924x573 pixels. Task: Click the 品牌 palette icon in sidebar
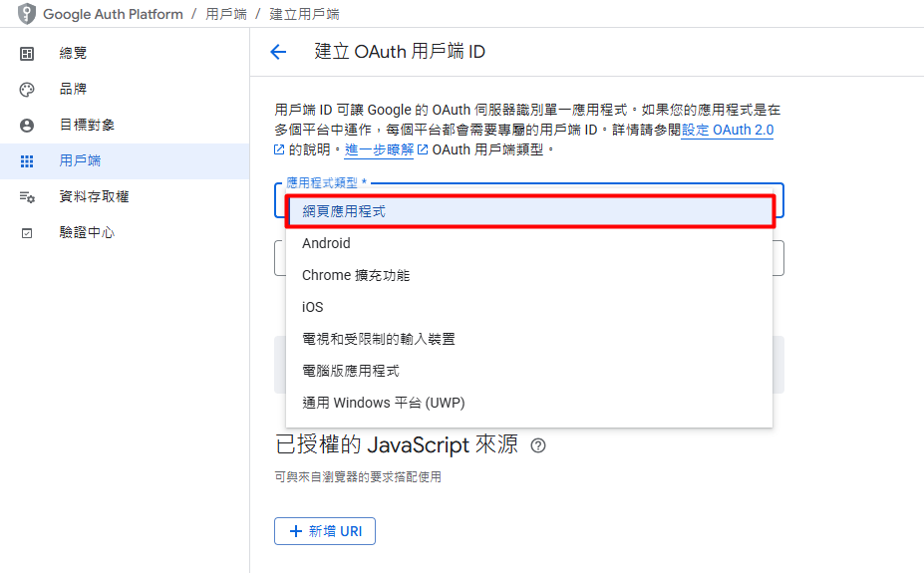click(27, 90)
